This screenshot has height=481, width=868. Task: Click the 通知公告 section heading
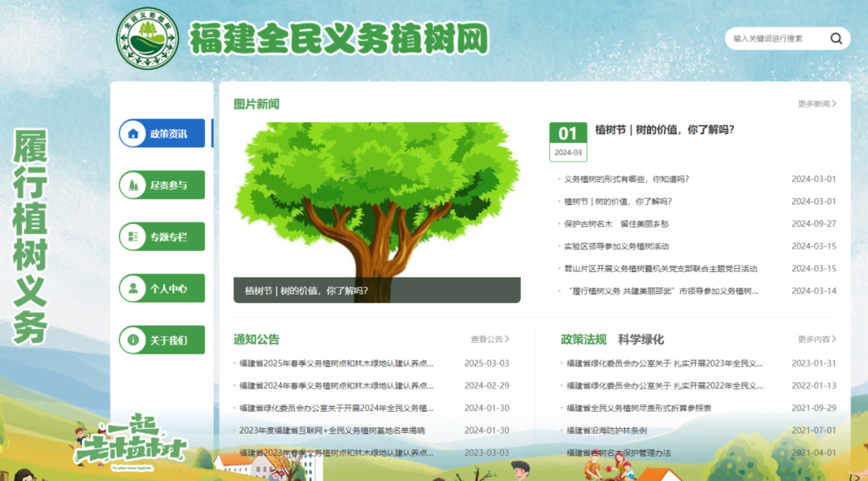pyautogui.click(x=256, y=339)
